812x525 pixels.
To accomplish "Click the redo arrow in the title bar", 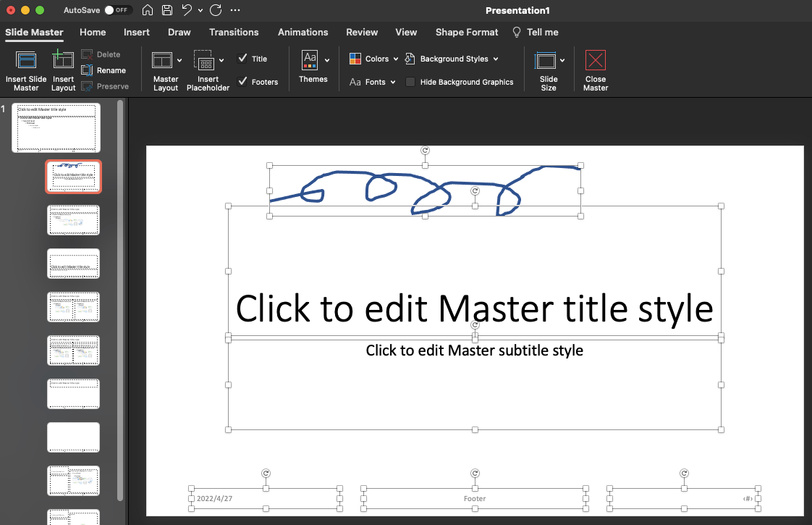I will [215, 10].
